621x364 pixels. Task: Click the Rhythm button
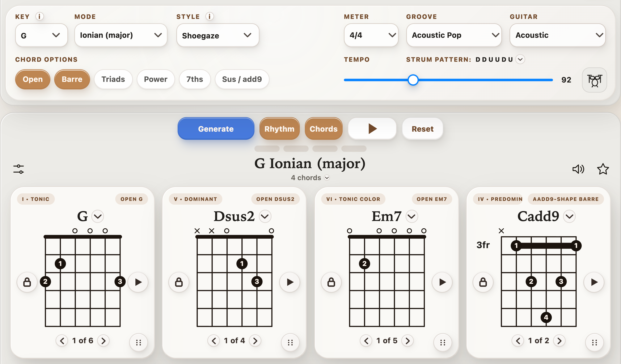pos(279,129)
